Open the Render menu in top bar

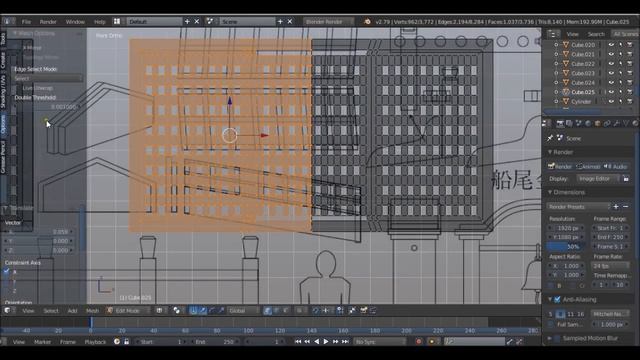tap(48, 22)
